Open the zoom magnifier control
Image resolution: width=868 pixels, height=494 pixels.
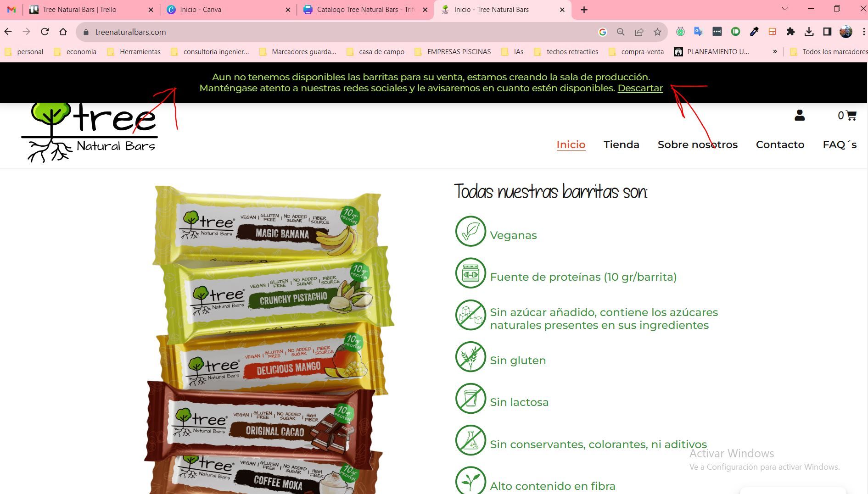(621, 32)
